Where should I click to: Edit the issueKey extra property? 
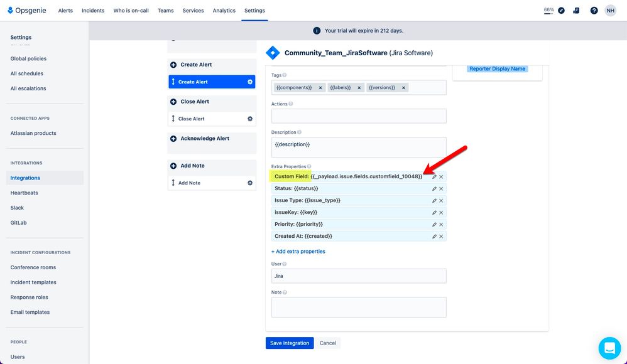434,213
